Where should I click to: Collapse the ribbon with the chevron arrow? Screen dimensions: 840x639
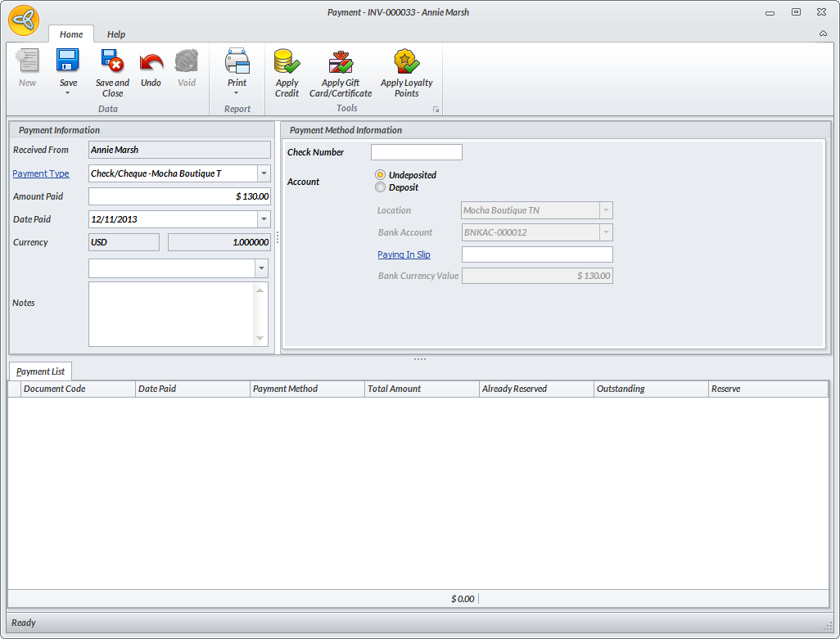[822, 34]
